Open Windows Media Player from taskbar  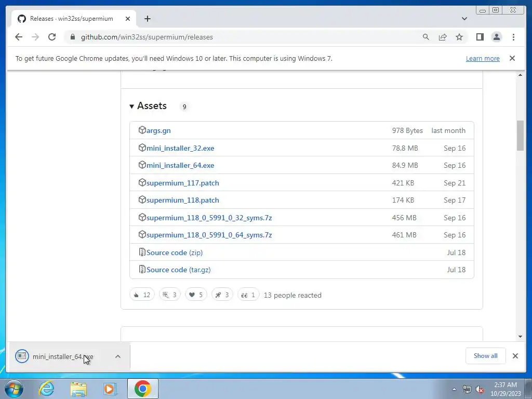110,389
